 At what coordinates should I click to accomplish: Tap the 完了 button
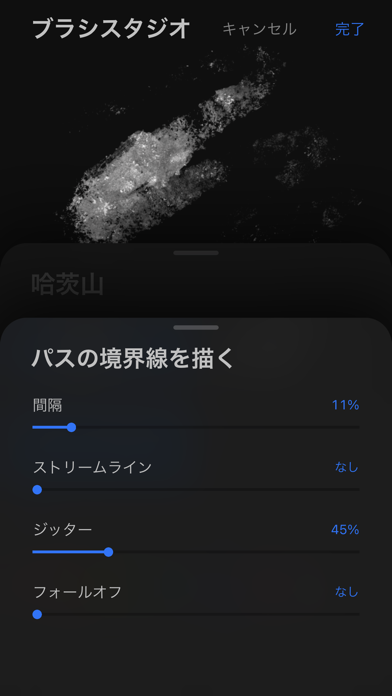coord(349,29)
